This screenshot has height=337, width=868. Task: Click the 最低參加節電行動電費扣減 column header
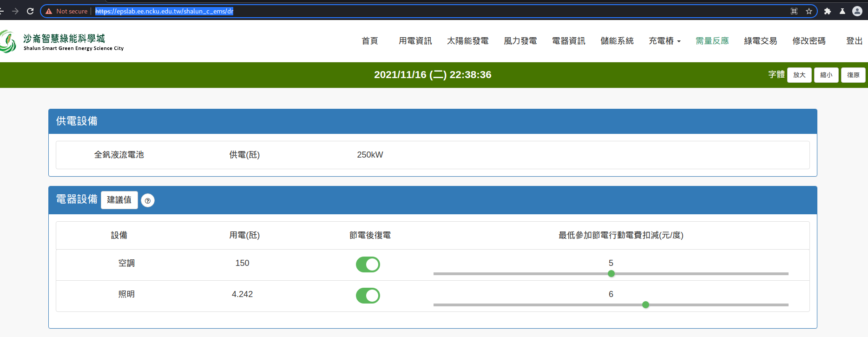621,235
